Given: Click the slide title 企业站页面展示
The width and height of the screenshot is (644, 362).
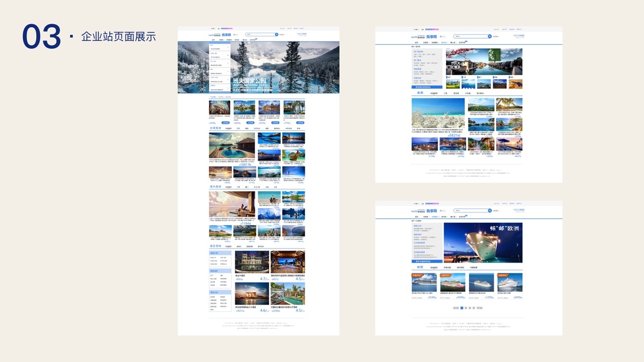Looking at the screenshot, I should click(119, 37).
